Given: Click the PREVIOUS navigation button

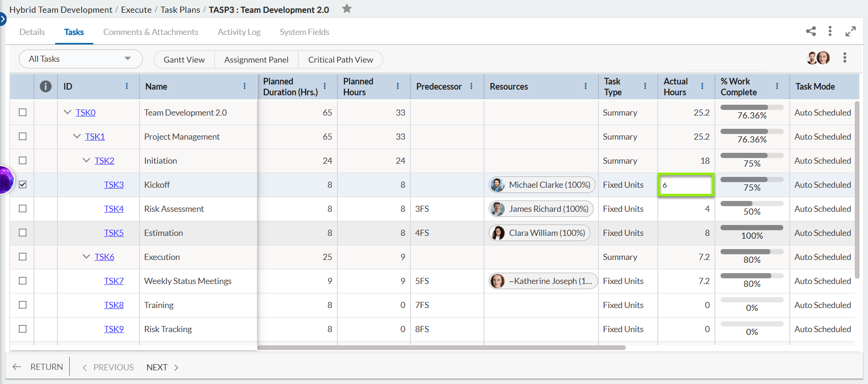Looking at the screenshot, I should point(108,367).
